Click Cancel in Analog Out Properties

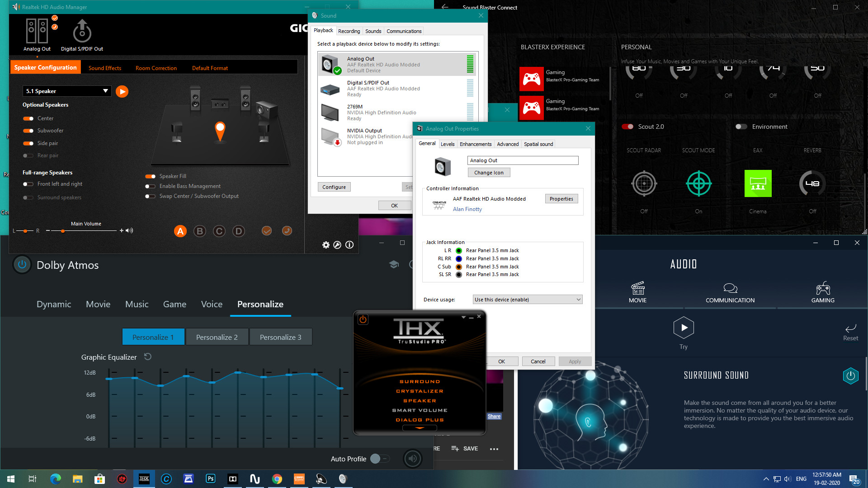click(x=538, y=361)
